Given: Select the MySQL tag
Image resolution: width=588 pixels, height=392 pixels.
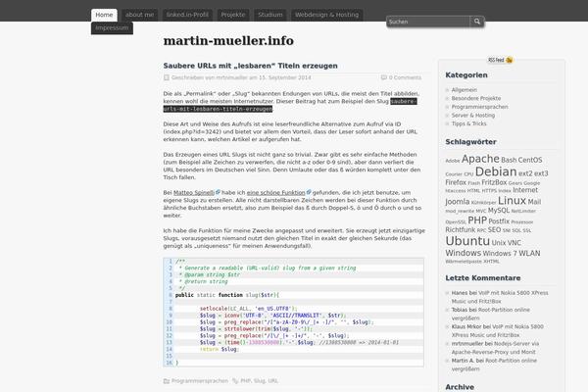Looking at the screenshot, I should [x=499, y=211].
